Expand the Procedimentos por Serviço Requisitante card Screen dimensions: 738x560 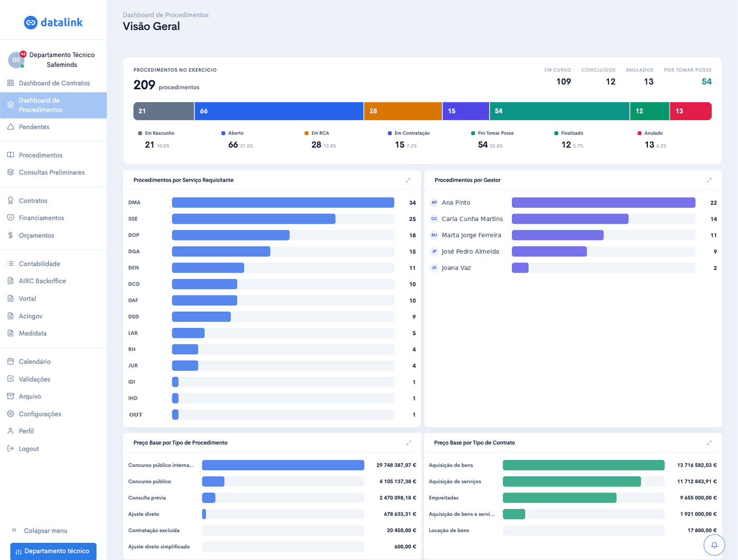[x=408, y=180]
